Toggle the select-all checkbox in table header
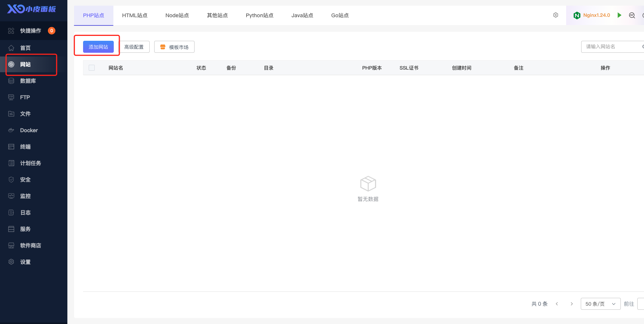Image resolution: width=644 pixels, height=324 pixels. pyautogui.click(x=92, y=68)
